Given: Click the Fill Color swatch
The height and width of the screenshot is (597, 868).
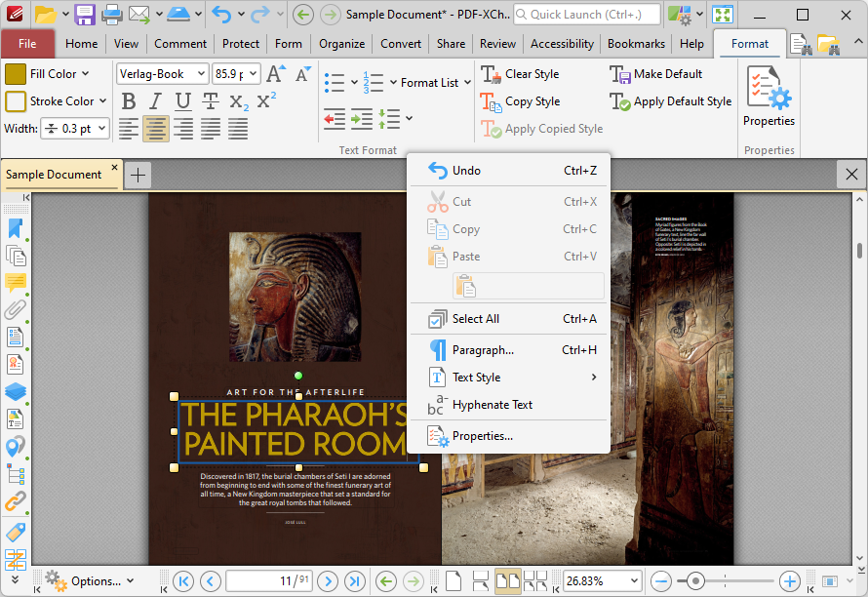Looking at the screenshot, I should tap(16, 74).
